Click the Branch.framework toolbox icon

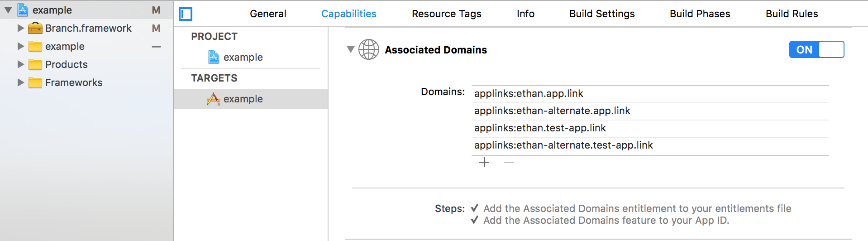35,28
